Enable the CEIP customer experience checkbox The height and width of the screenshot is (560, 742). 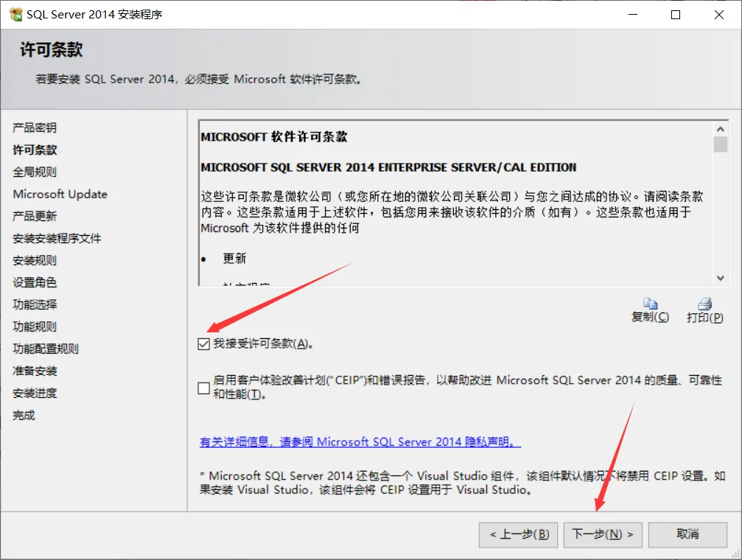(x=204, y=388)
